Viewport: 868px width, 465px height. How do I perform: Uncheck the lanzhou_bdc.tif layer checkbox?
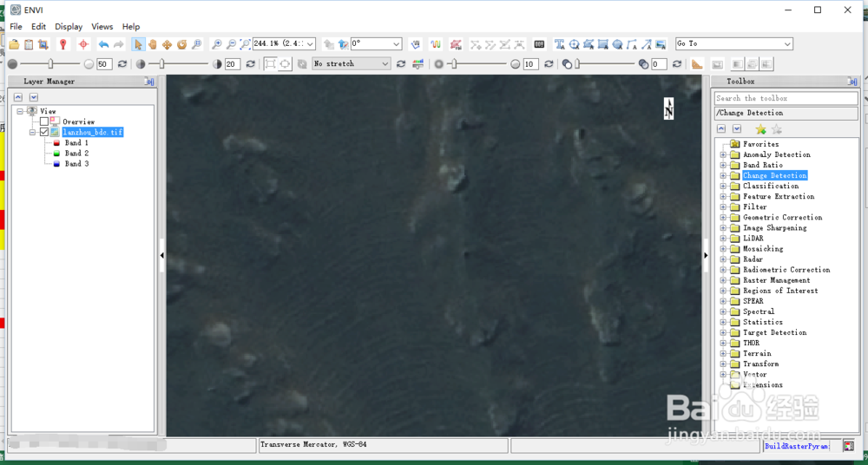pos(44,132)
